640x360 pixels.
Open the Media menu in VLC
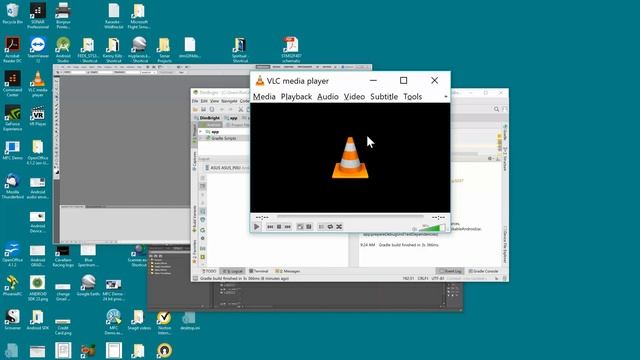tap(264, 97)
